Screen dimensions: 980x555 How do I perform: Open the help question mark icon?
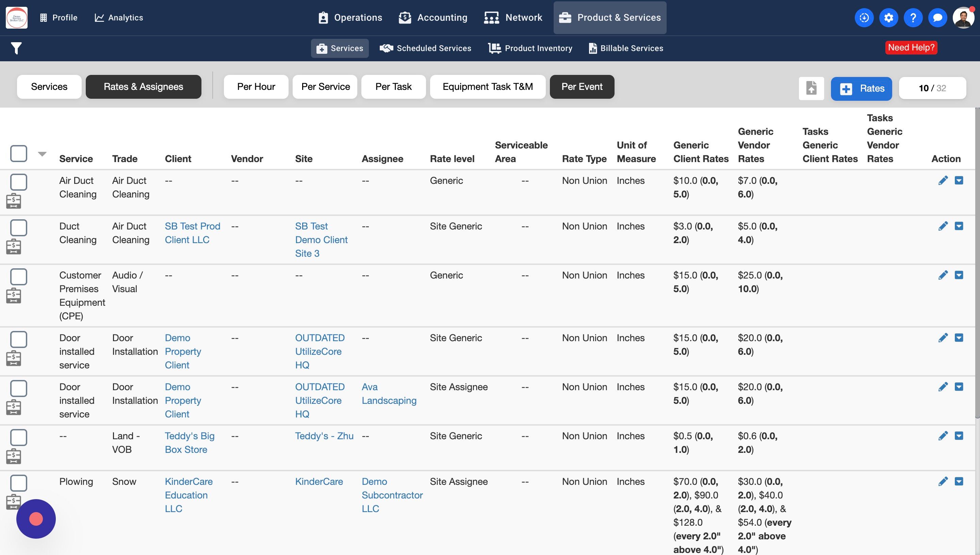click(913, 17)
